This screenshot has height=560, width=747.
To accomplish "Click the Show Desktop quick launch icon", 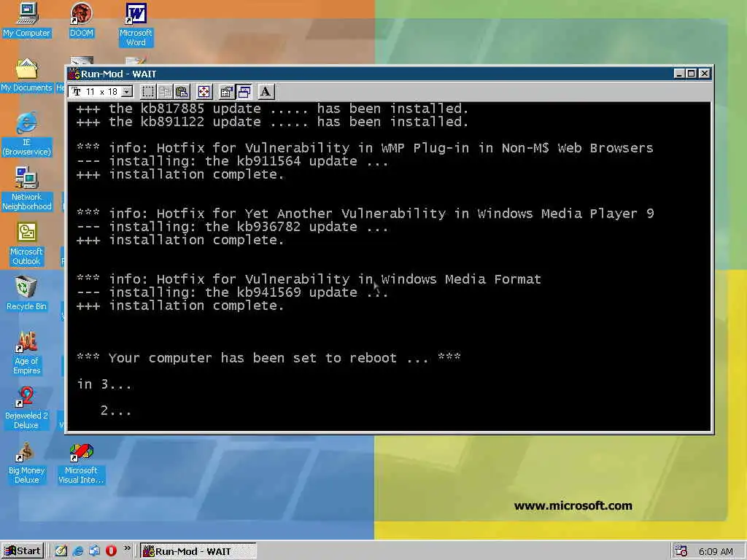I will pos(94,551).
